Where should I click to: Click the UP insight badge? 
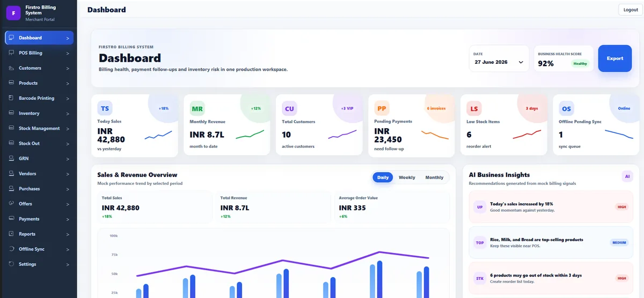479,207
